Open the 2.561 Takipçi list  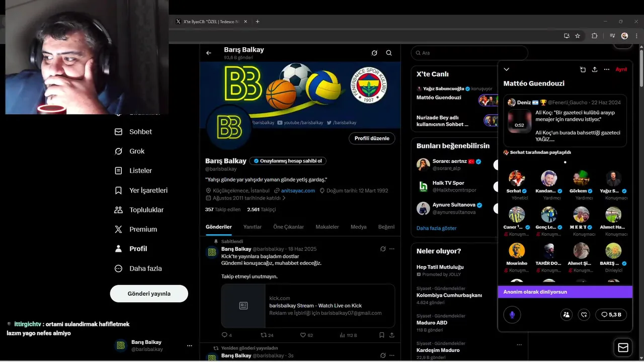click(261, 209)
